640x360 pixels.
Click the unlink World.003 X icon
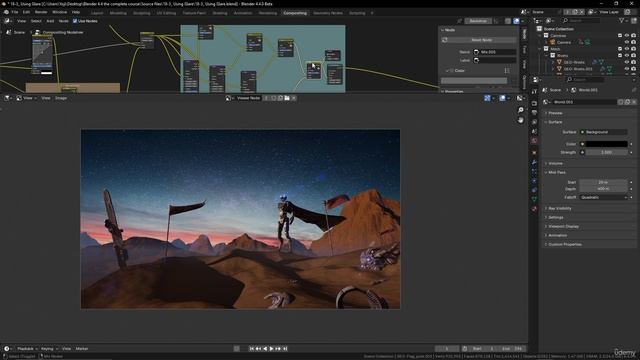634,102
